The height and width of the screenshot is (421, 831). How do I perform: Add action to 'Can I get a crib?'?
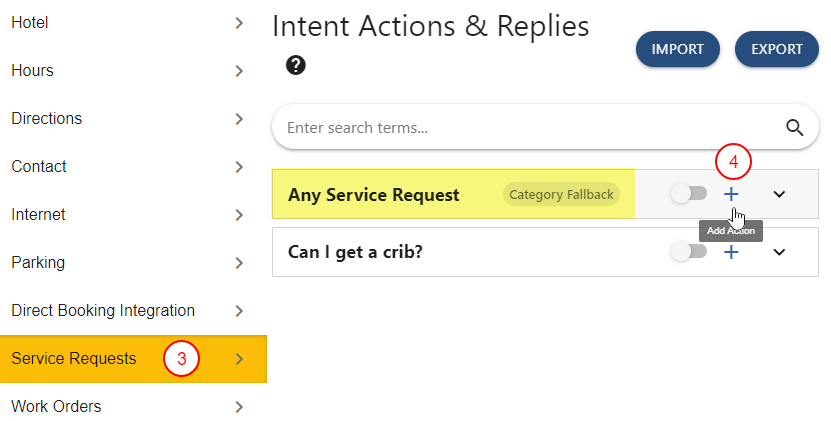tap(731, 252)
